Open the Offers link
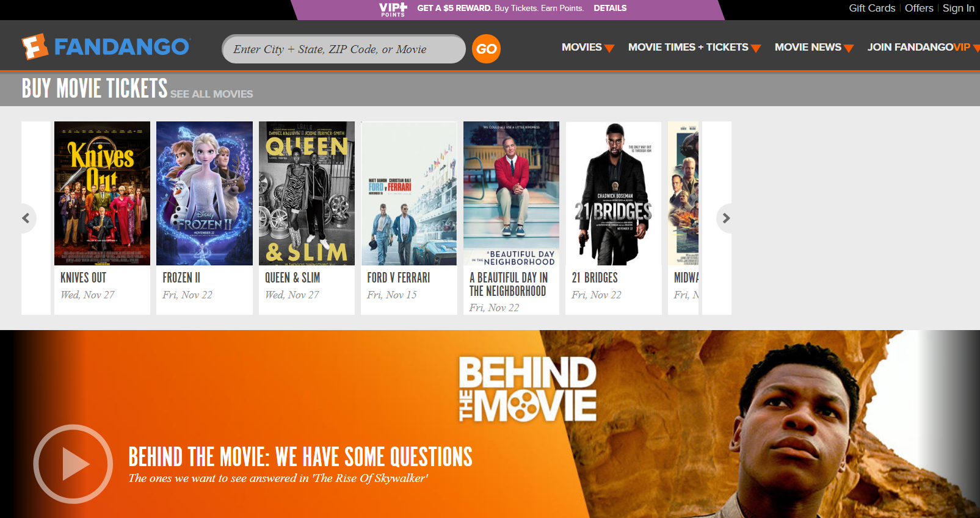980x518 pixels. click(918, 8)
